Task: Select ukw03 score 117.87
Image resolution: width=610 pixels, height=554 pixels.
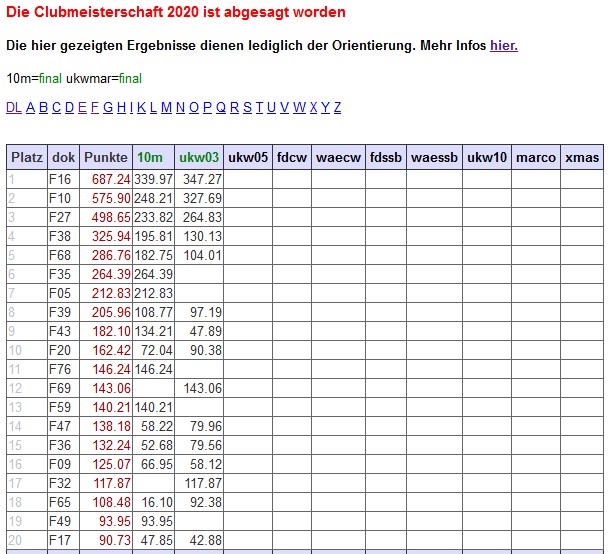Action: [199, 483]
